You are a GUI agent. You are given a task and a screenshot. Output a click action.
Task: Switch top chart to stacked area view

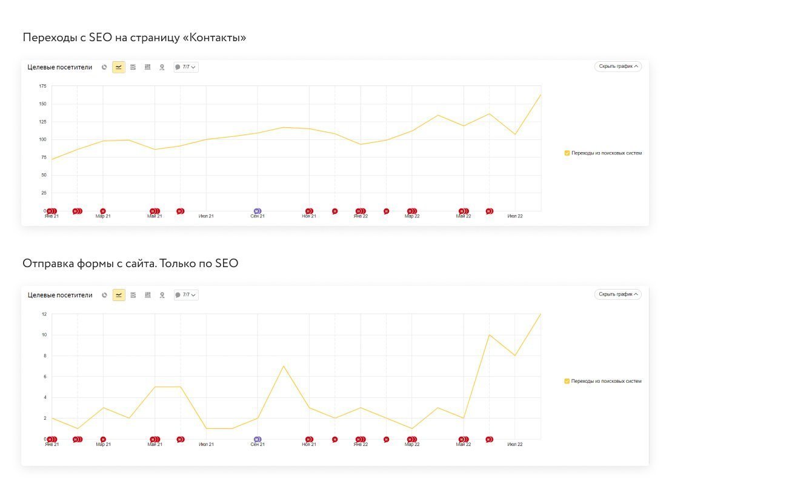(x=133, y=67)
